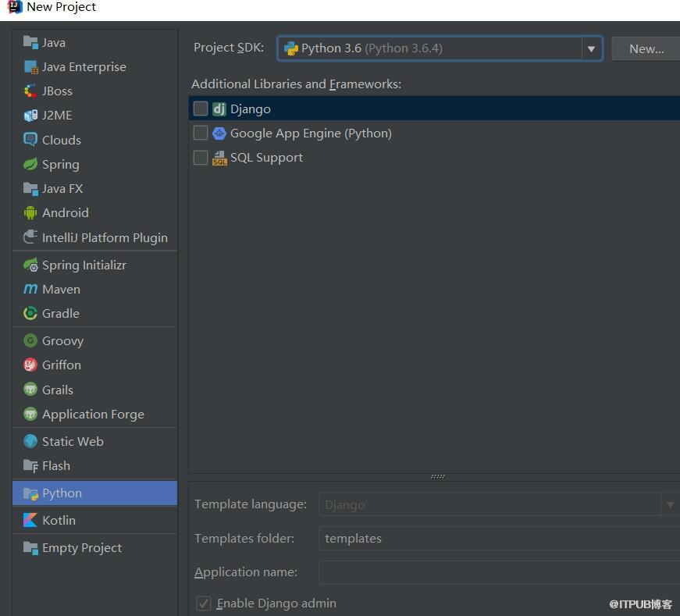Enable the Django framework checkbox
Screen dimensions: 680x616
tap(201, 109)
